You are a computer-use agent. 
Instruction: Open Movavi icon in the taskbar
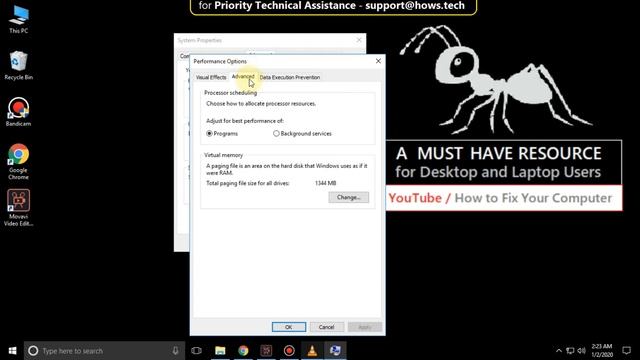(266, 351)
